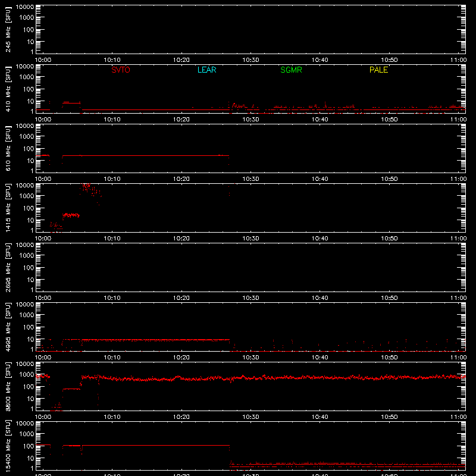Click the 1000 tick label of 410 MHz panel

pyautogui.click(x=26, y=77)
